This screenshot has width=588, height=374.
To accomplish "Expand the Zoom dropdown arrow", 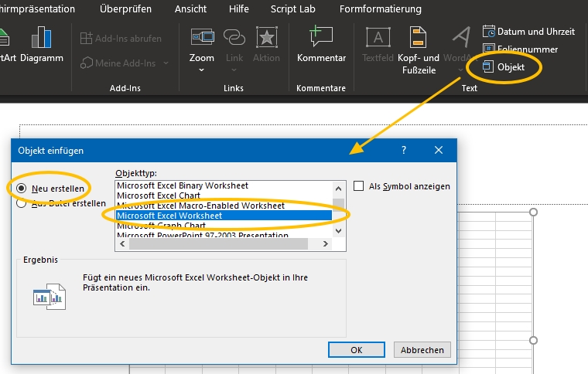I will [201, 70].
